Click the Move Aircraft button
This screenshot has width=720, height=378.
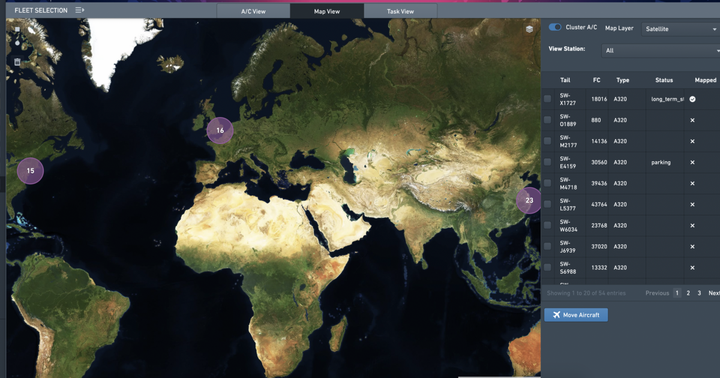coord(576,315)
